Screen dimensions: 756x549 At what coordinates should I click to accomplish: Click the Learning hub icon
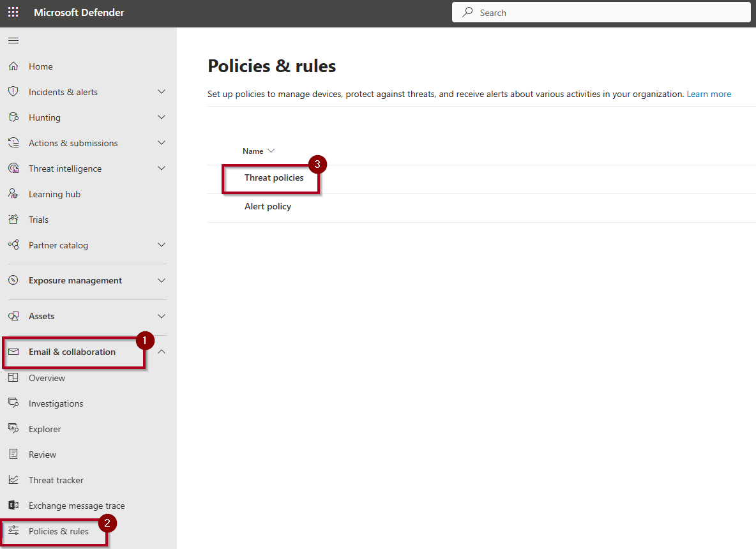click(13, 194)
